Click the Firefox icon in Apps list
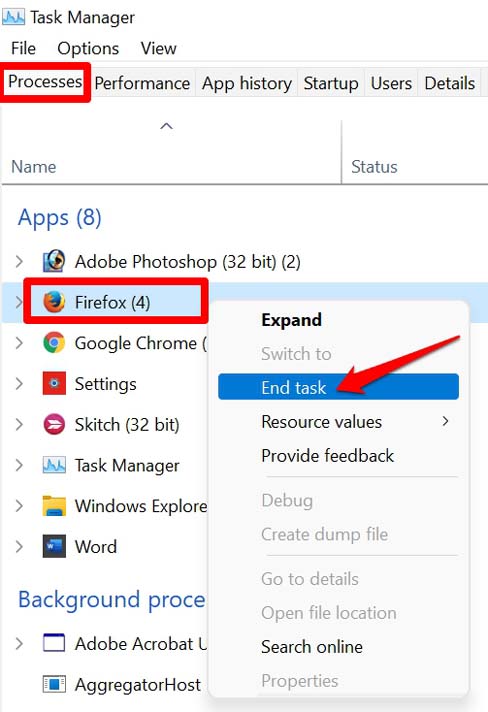Screen dimensions: 488x712 click(54, 302)
